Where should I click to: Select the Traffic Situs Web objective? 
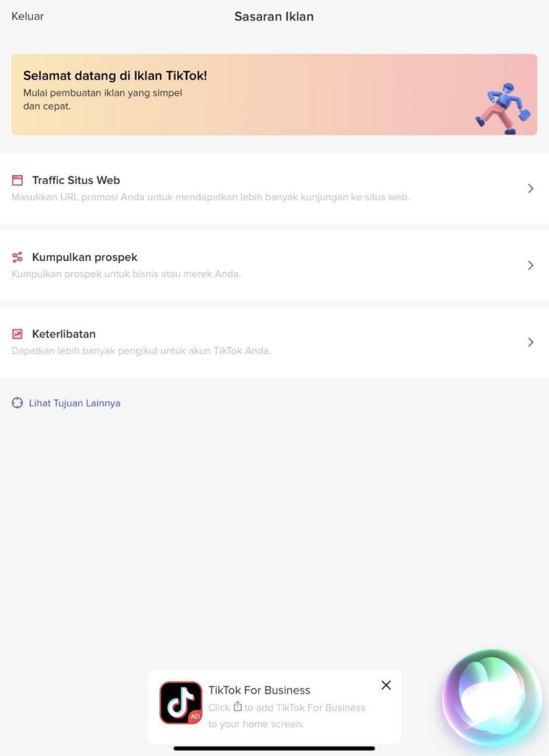(274, 189)
